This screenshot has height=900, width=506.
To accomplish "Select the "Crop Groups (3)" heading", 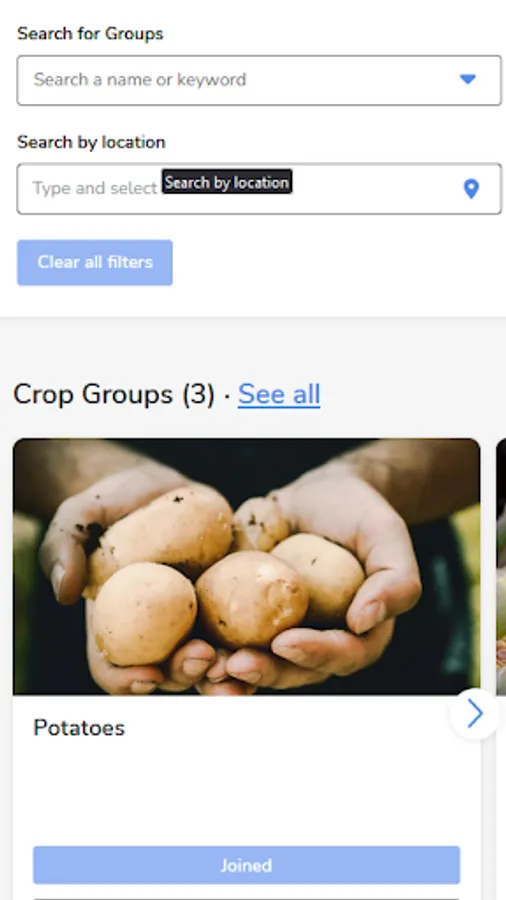I will (x=114, y=394).
